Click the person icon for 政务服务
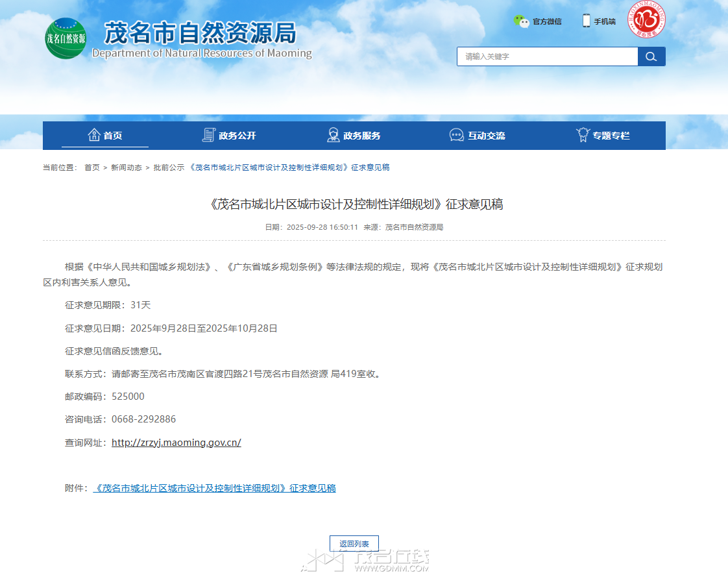 coord(334,135)
